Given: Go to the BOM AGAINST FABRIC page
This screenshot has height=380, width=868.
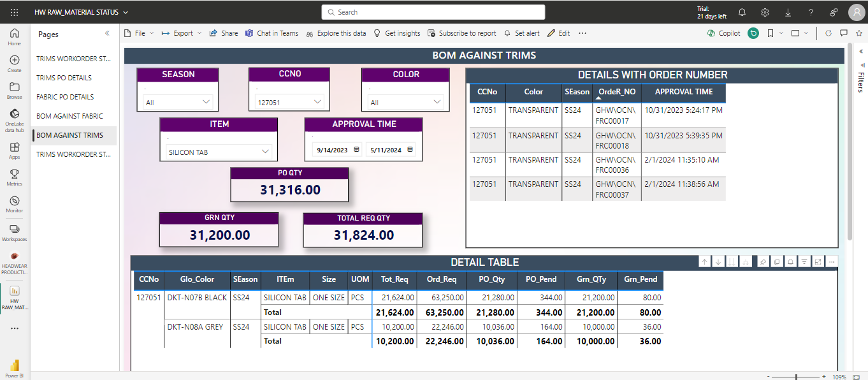Looking at the screenshot, I should (69, 116).
